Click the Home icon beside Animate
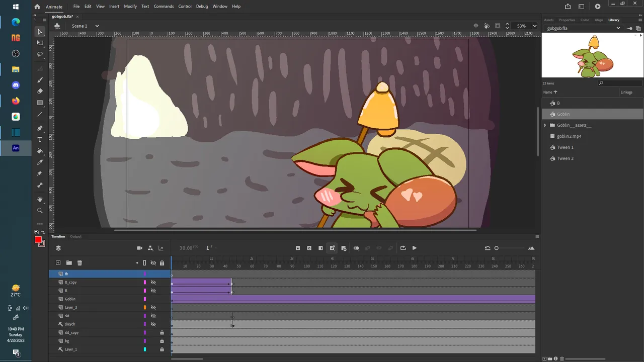The width and height of the screenshot is (644, 362). pos(37,7)
